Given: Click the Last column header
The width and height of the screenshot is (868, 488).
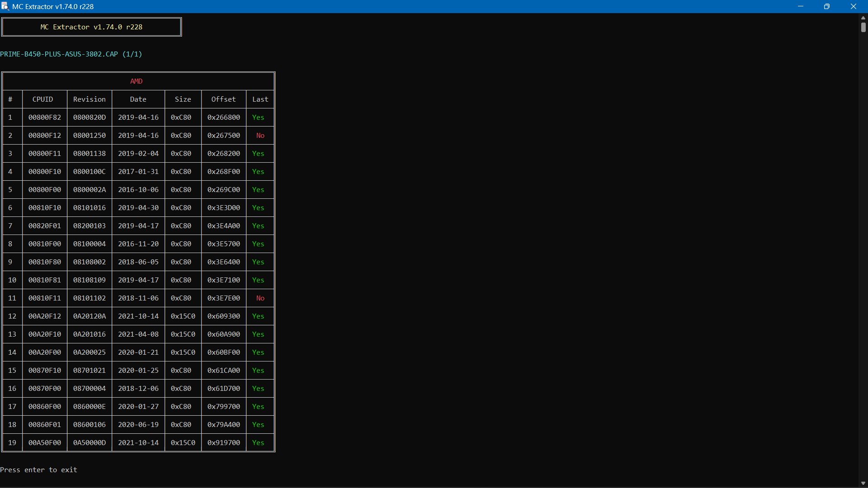Looking at the screenshot, I should coord(259,99).
